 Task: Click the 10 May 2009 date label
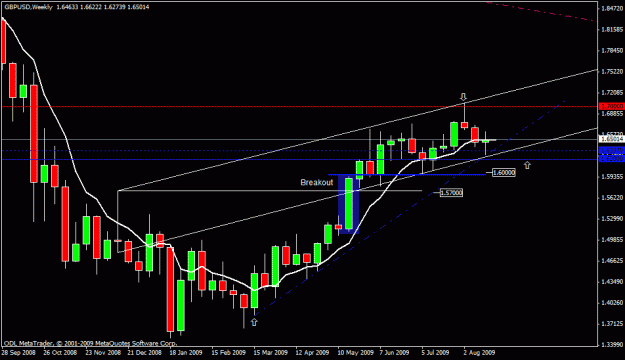click(x=356, y=353)
